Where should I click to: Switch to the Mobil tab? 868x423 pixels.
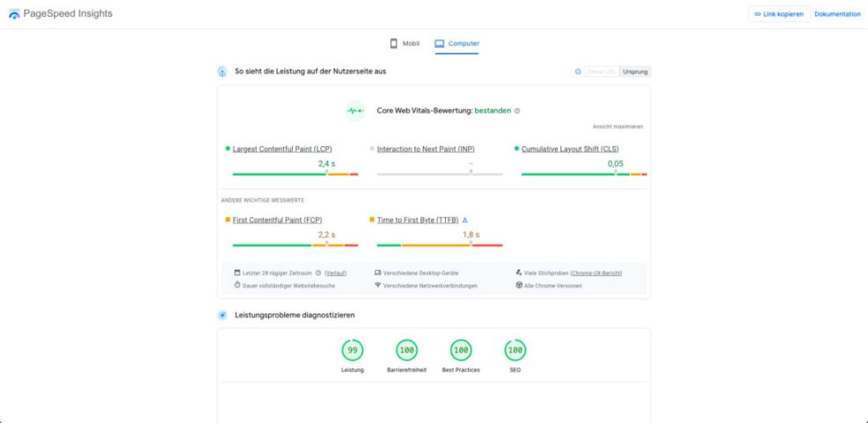pyautogui.click(x=405, y=44)
